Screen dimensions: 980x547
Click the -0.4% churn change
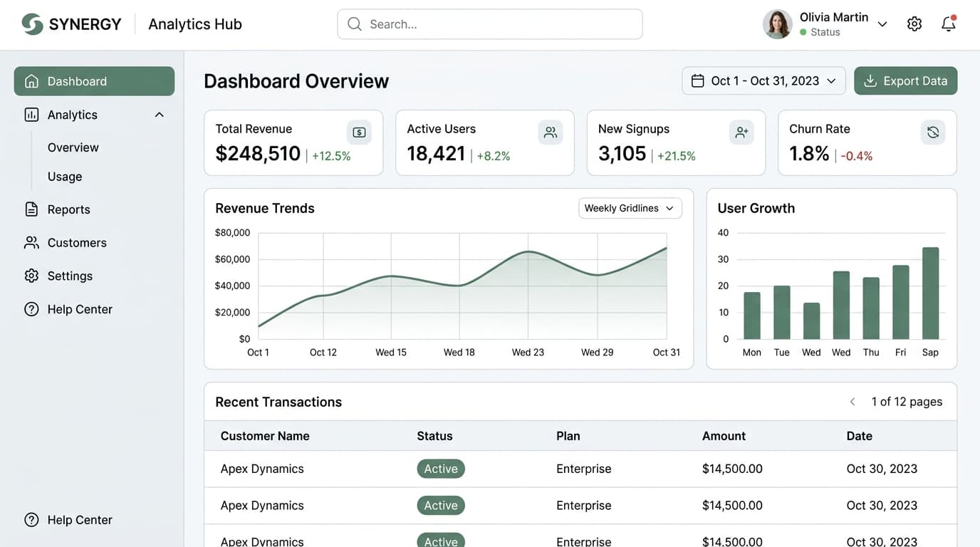pos(857,156)
